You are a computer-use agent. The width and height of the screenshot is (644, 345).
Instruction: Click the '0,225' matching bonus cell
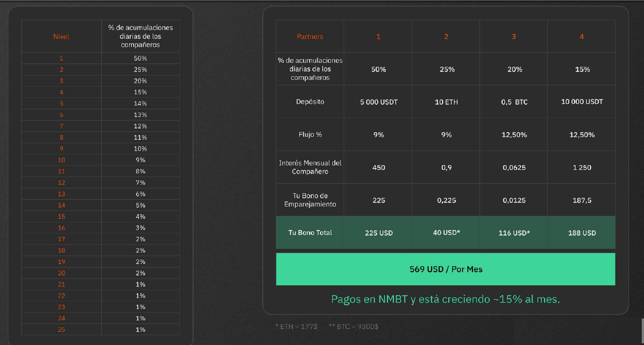[446, 200]
